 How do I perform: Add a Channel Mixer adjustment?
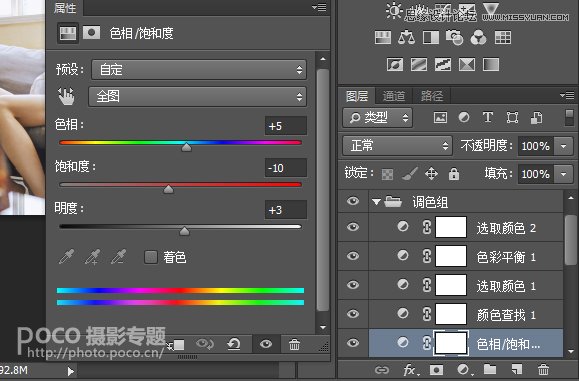pos(479,37)
